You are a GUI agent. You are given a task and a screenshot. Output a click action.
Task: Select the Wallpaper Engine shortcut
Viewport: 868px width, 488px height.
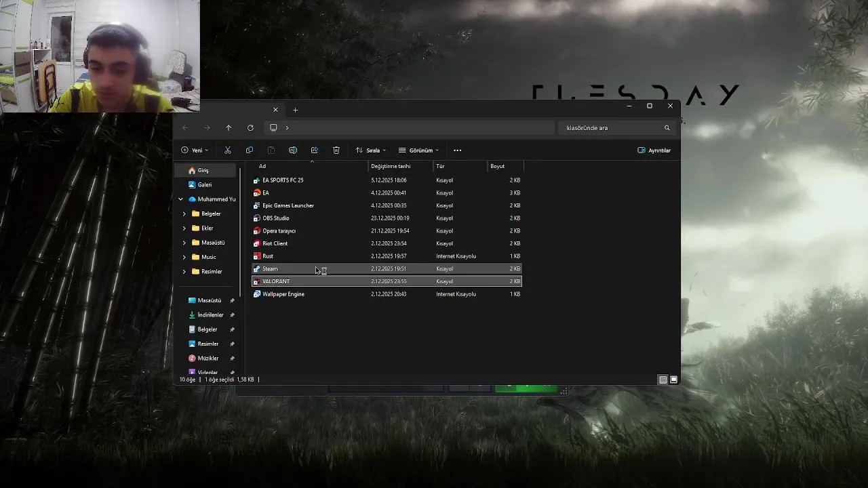click(x=387, y=294)
